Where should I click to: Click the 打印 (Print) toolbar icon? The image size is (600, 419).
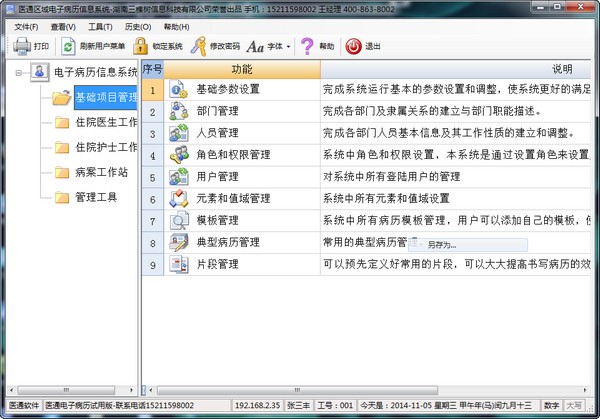[21, 46]
